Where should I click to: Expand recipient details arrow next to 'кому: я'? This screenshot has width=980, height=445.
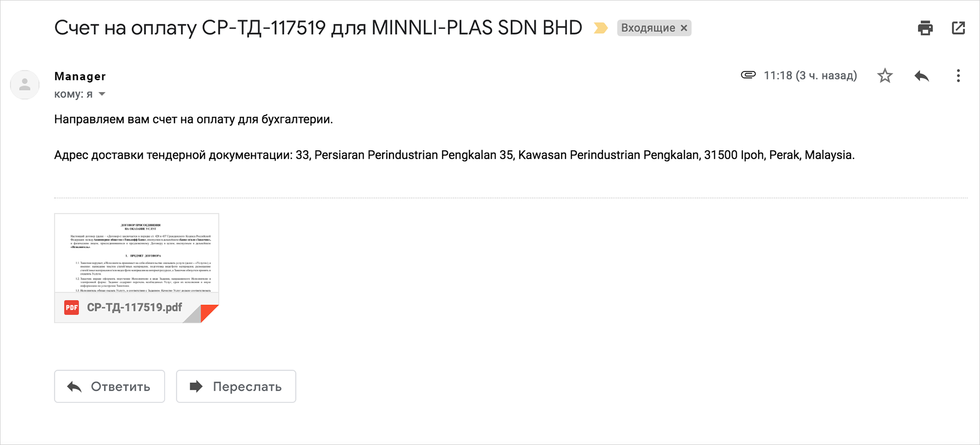[102, 94]
